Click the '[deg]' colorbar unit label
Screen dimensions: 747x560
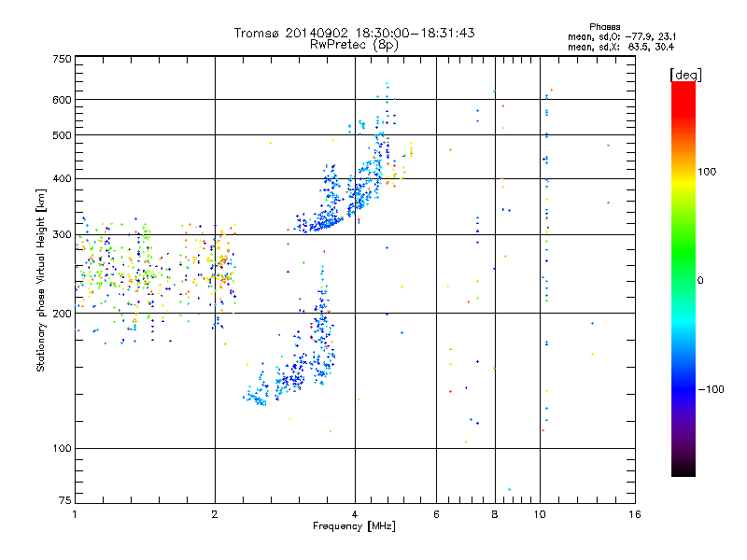tap(685, 75)
